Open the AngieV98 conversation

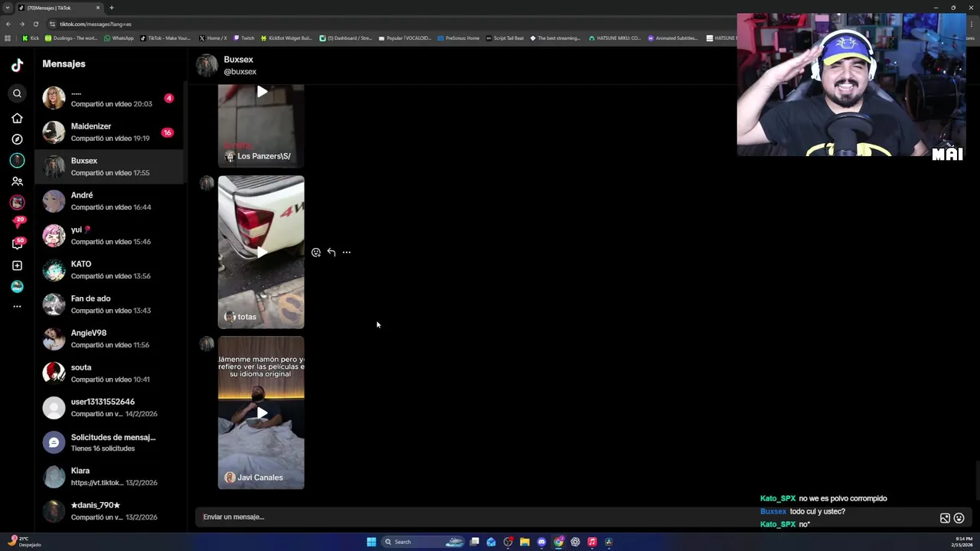(x=109, y=338)
